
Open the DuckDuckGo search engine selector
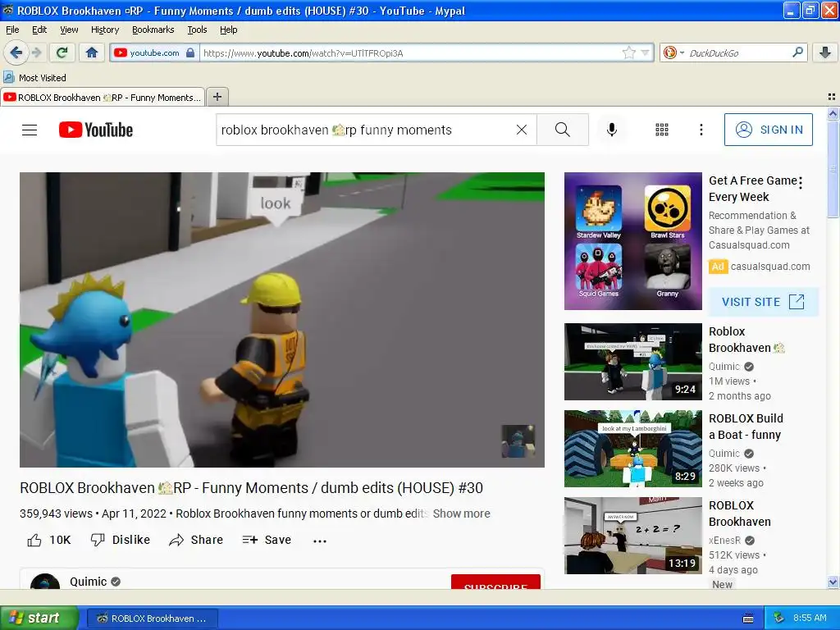pos(673,52)
